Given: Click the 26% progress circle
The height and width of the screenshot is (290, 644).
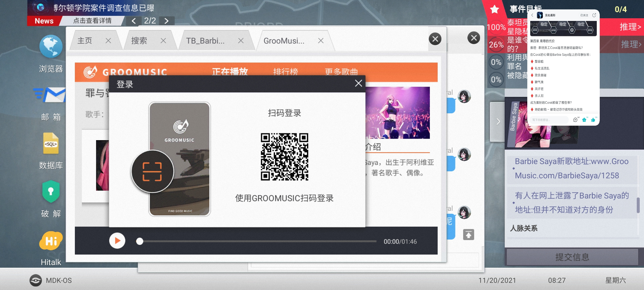Looking at the screenshot, I should point(496,45).
